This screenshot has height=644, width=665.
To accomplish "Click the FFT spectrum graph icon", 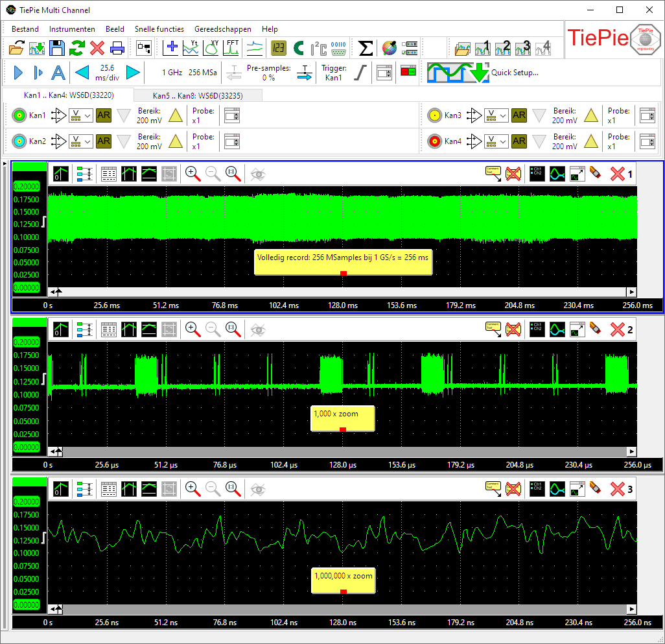I will 231,48.
